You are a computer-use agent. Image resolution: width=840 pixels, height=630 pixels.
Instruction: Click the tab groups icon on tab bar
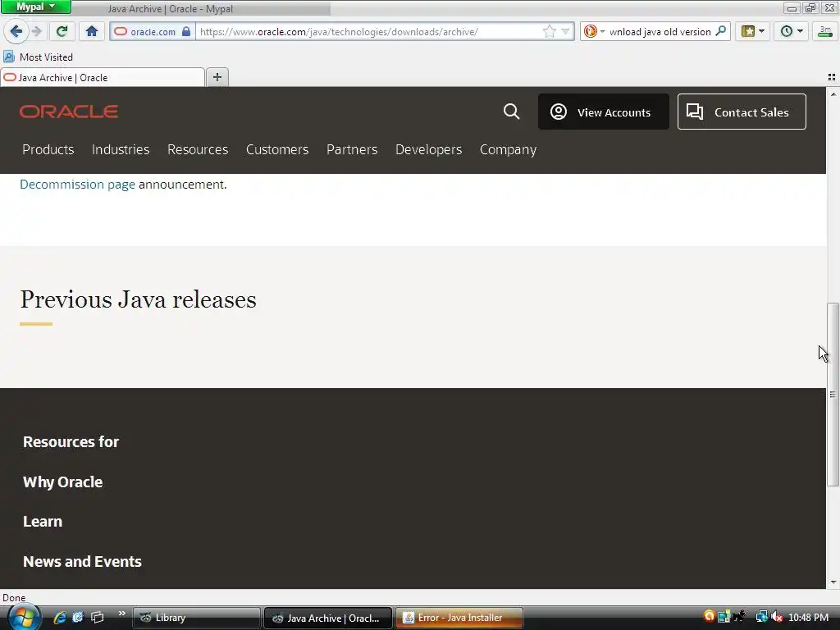point(832,78)
